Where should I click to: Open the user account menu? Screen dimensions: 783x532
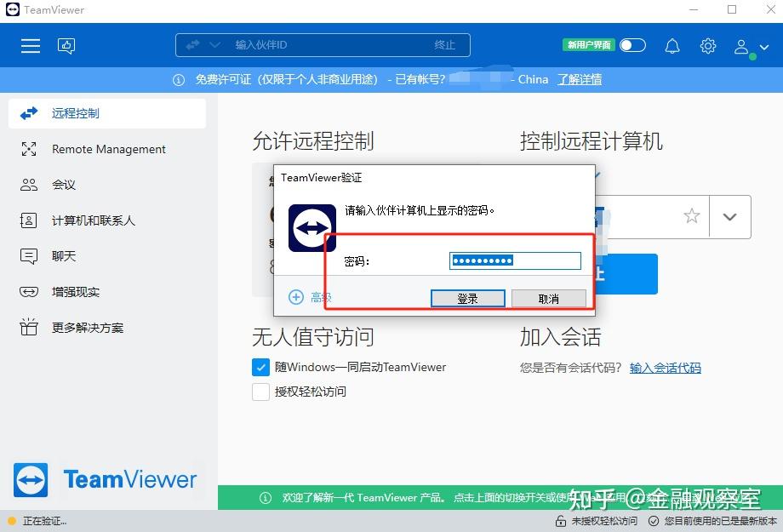coord(740,45)
